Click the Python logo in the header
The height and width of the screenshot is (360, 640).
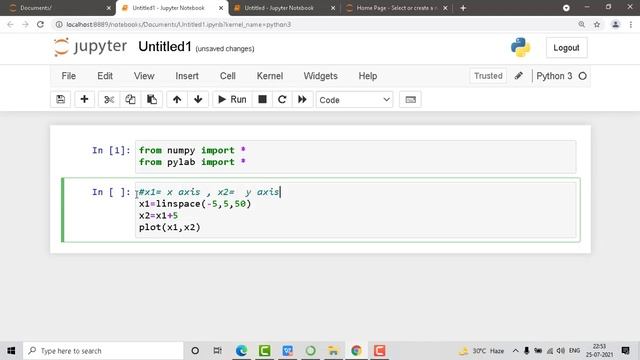pyautogui.click(x=520, y=47)
